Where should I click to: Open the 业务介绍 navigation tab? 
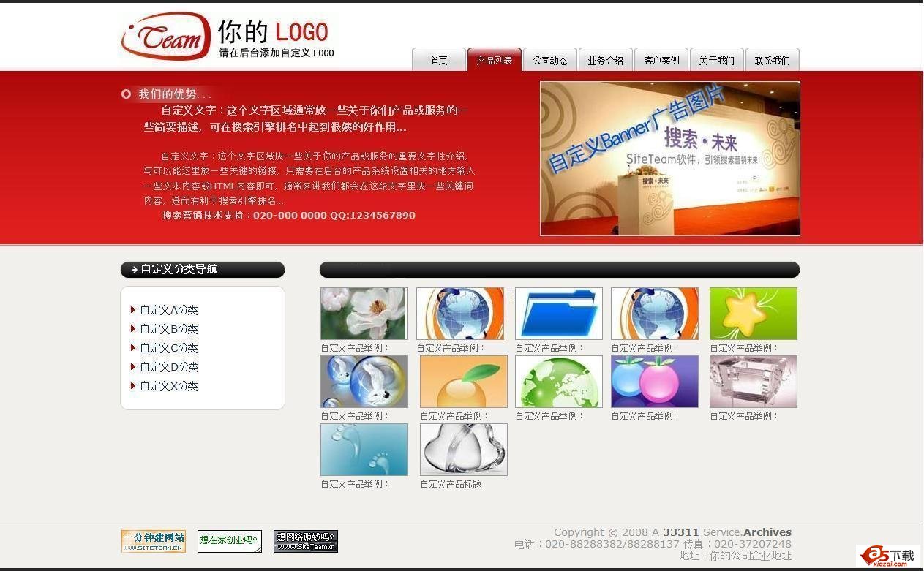[x=605, y=61]
